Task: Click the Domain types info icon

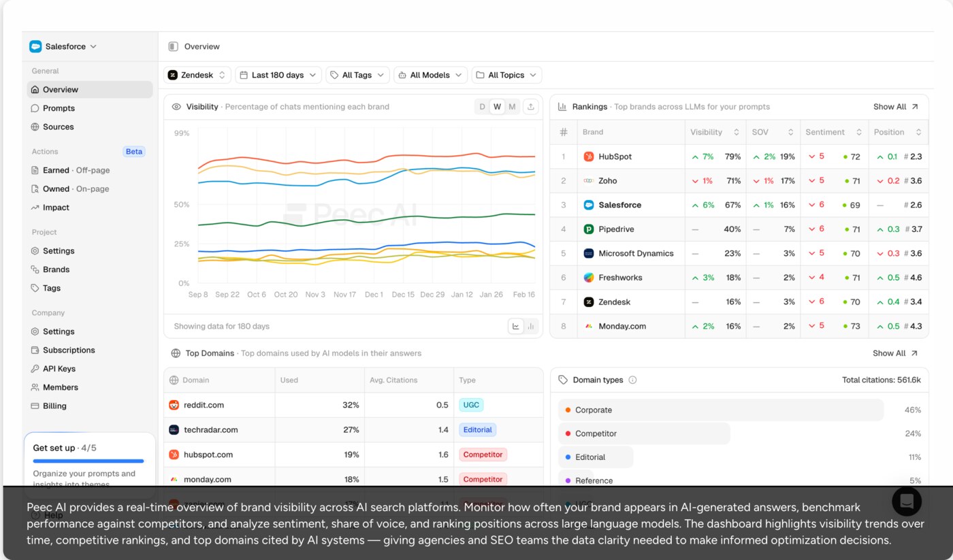Action: pyautogui.click(x=632, y=380)
